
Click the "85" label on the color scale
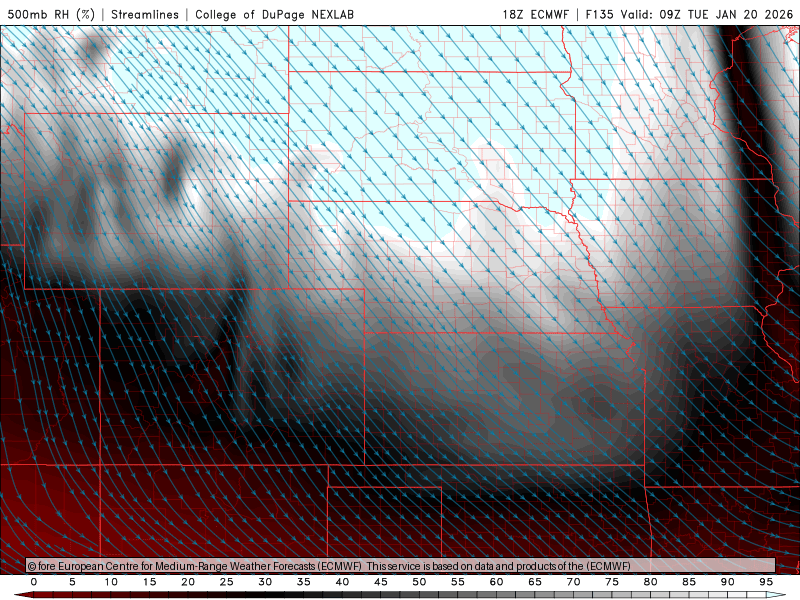tap(689, 582)
